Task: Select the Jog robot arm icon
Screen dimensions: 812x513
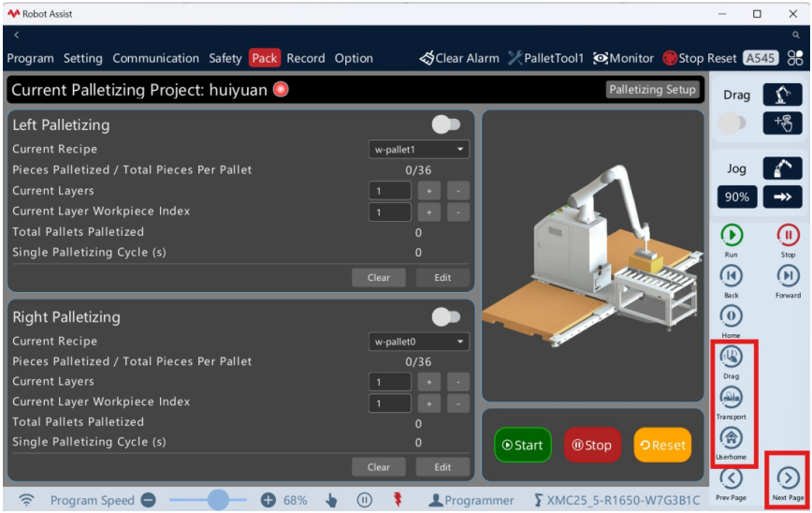Action: click(782, 169)
